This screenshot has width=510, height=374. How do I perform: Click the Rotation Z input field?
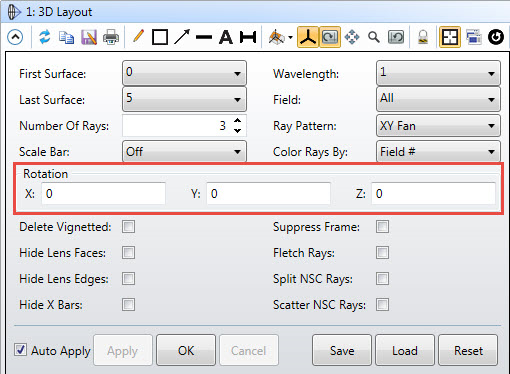(433, 193)
